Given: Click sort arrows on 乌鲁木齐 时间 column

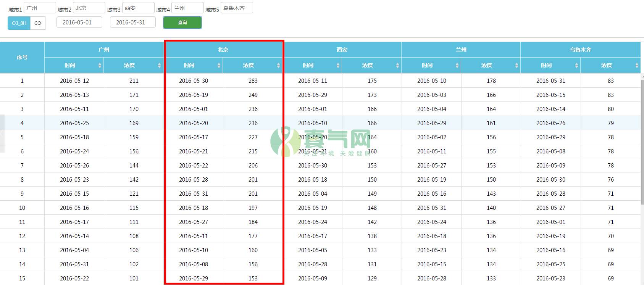Looking at the screenshot, I should tap(576, 66).
